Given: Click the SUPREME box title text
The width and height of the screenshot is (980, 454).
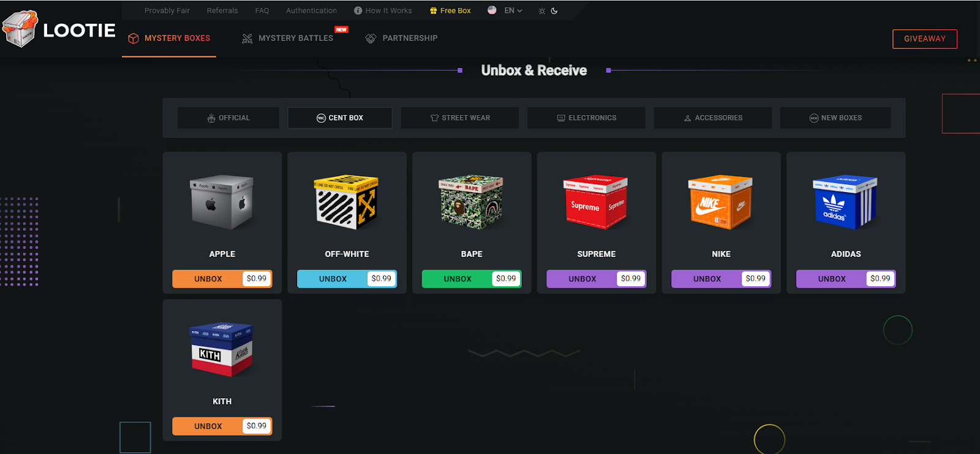Looking at the screenshot, I should point(597,254).
